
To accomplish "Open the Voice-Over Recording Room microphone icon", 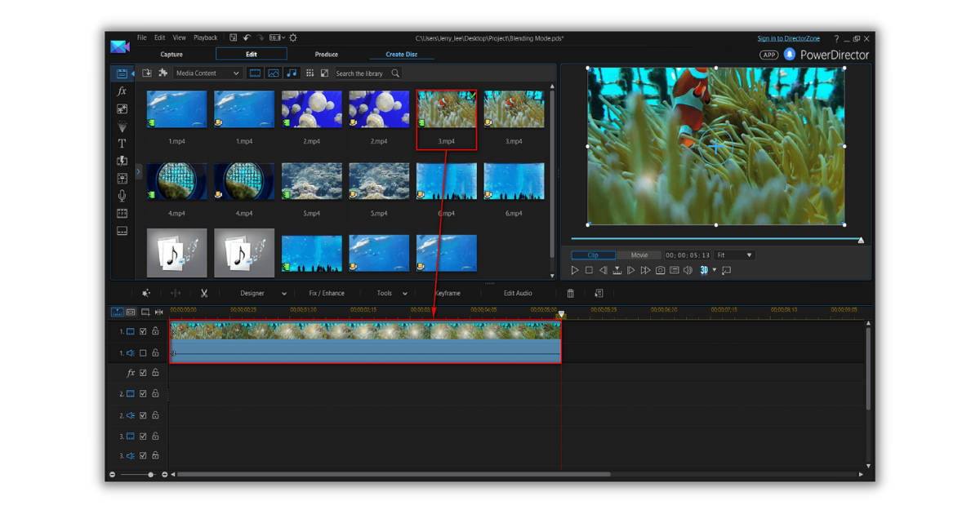I will click(122, 196).
